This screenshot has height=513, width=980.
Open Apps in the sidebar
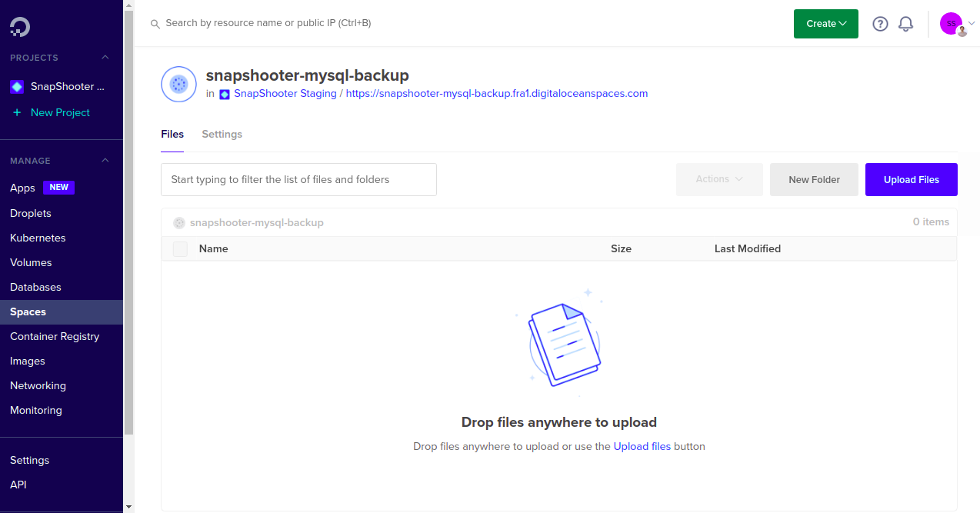(22, 188)
